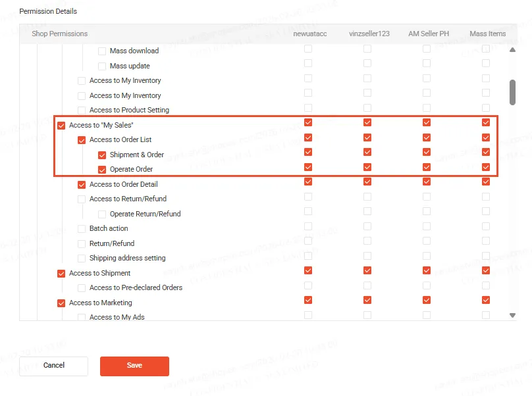Screen dimensions: 532x396
Task: Uncheck the Access to Order Detail checkbox
Action: (82, 185)
